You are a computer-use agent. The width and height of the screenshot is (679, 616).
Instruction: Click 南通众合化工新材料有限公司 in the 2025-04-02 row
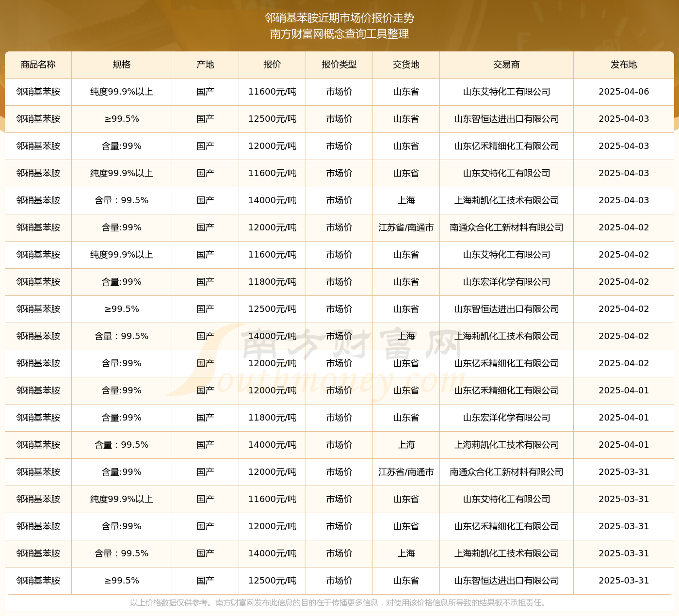click(x=506, y=227)
